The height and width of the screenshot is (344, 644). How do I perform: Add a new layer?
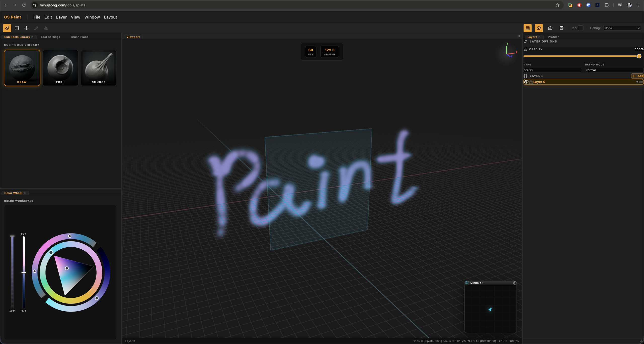[x=638, y=76]
